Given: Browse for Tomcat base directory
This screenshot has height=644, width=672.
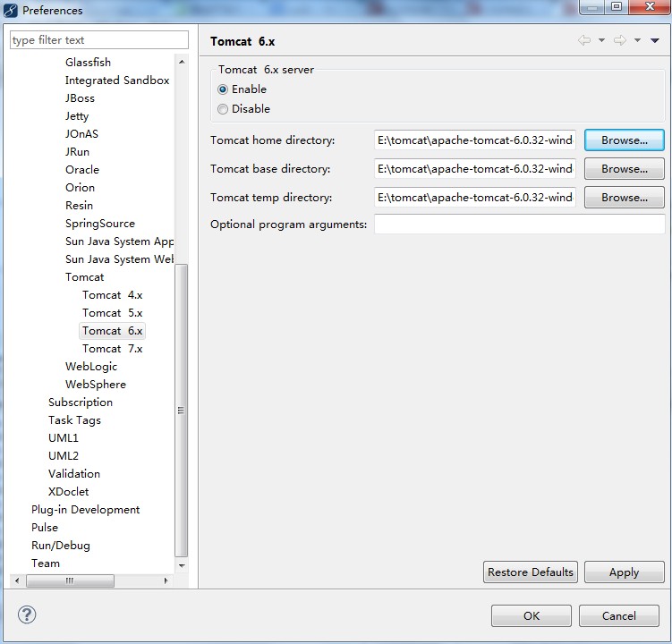Looking at the screenshot, I should click(625, 169).
